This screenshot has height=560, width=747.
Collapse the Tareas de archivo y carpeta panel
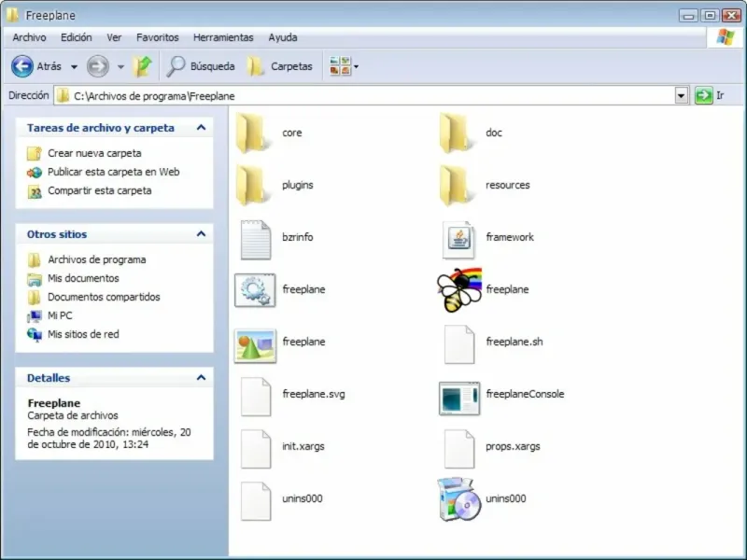(x=201, y=128)
